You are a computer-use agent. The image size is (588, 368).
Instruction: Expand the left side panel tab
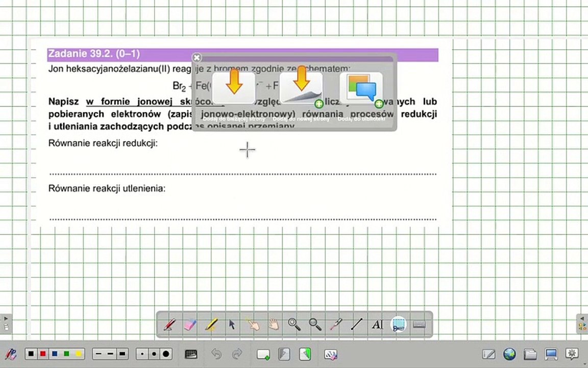click(6, 323)
